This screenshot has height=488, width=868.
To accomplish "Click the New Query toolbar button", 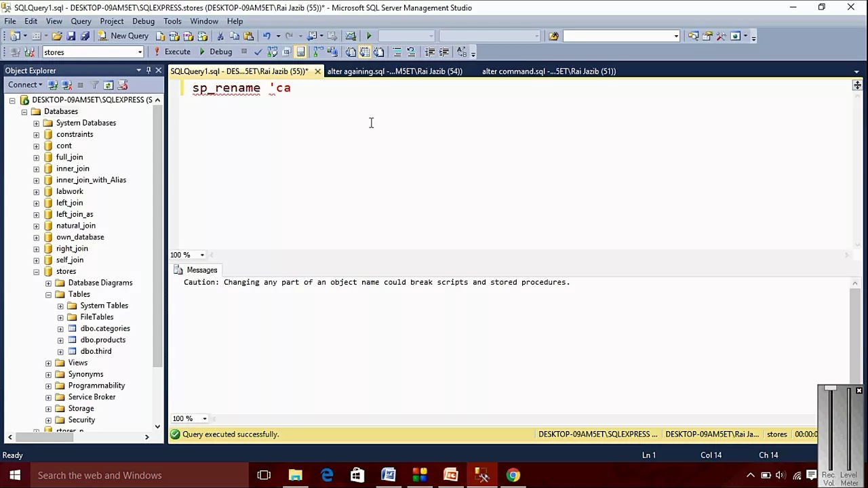I will [123, 36].
